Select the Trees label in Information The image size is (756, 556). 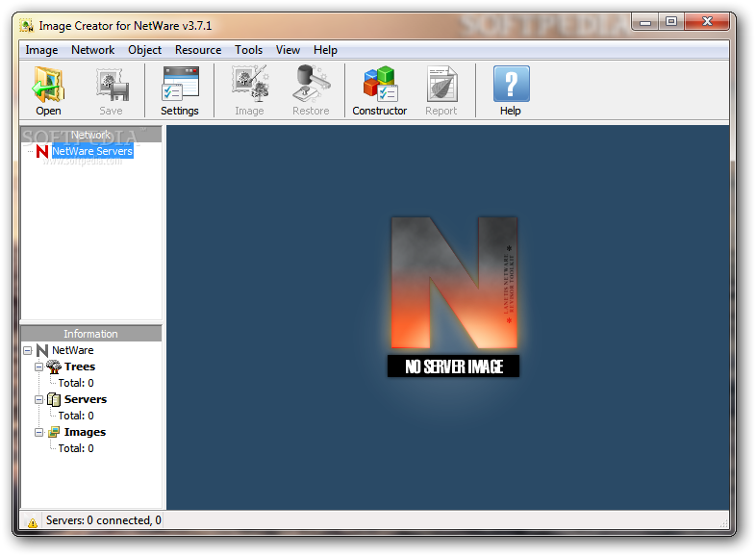[x=80, y=366]
